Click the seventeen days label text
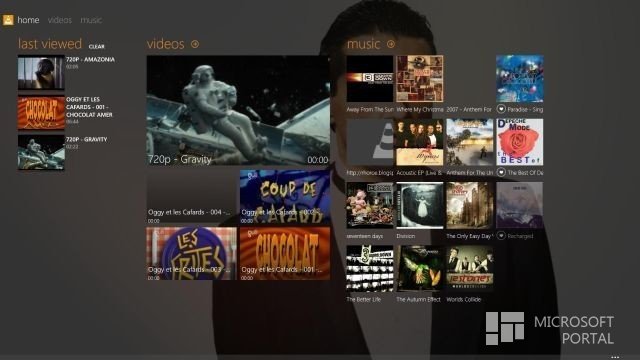The height and width of the screenshot is (360, 640). click(364, 236)
